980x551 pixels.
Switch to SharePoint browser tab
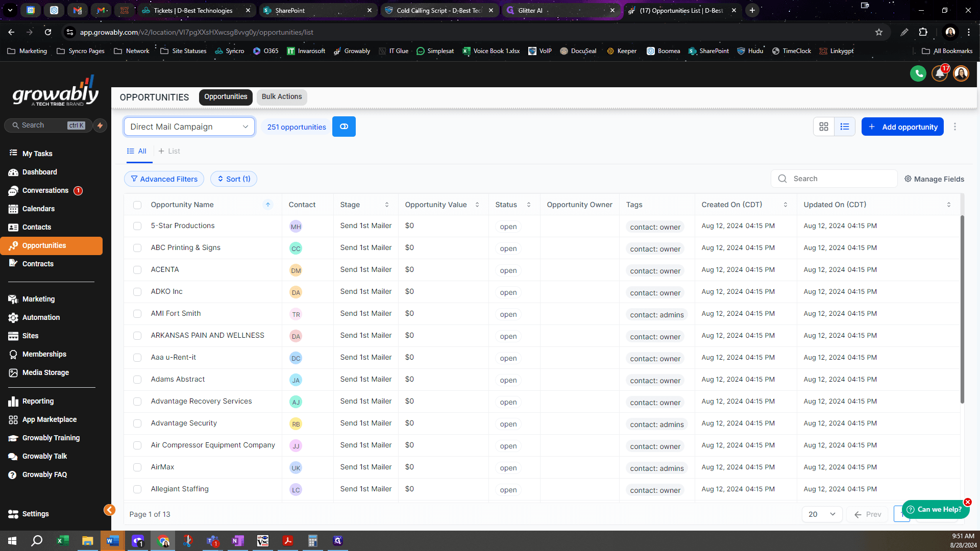(x=318, y=10)
